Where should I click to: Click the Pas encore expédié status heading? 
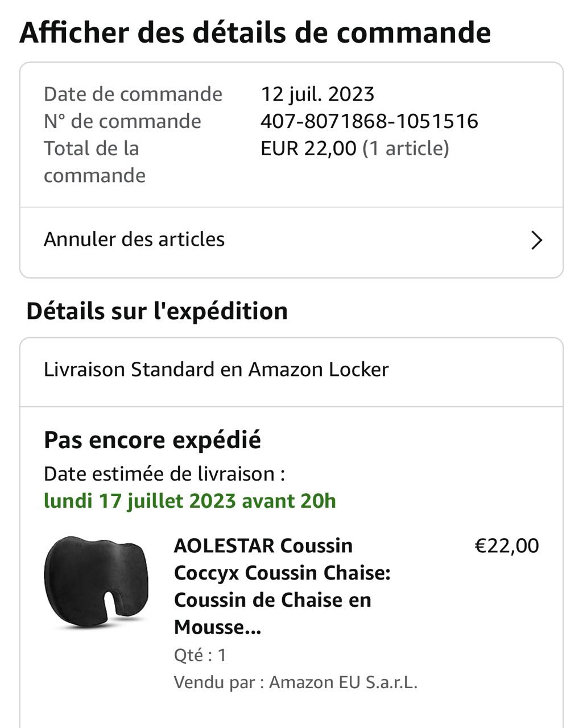click(152, 440)
